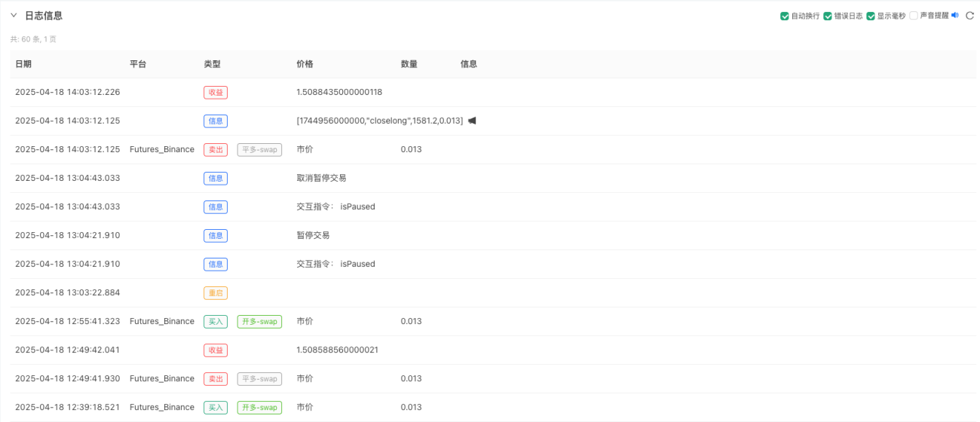Click the orange 重启 tag
980x422 pixels.
(216, 292)
